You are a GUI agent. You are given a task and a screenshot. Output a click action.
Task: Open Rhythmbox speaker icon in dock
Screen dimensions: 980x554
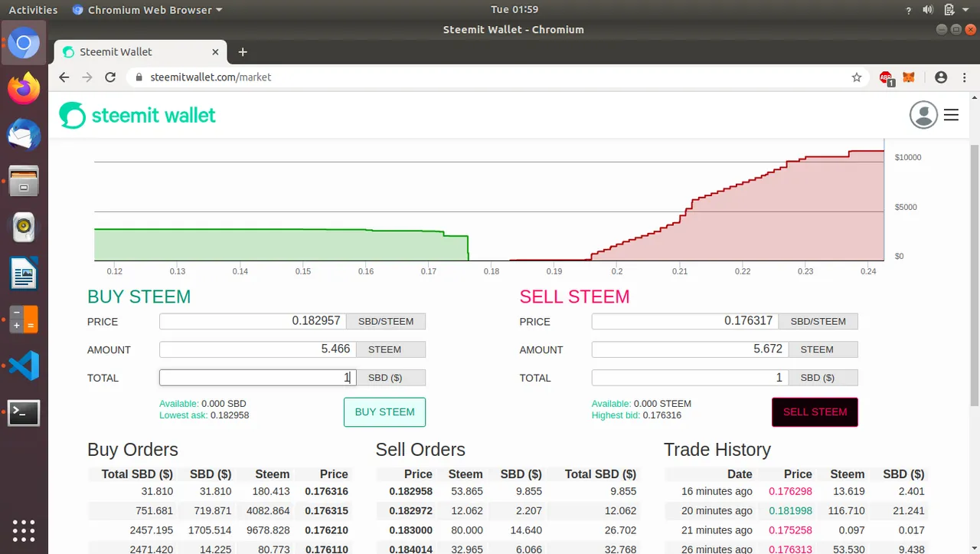click(x=24, y=228)
